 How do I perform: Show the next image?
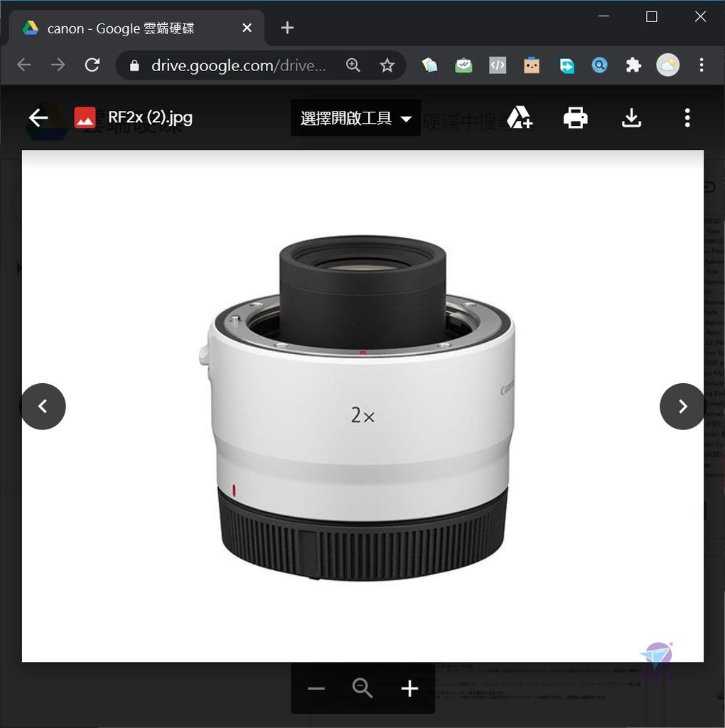click(682, 406)
